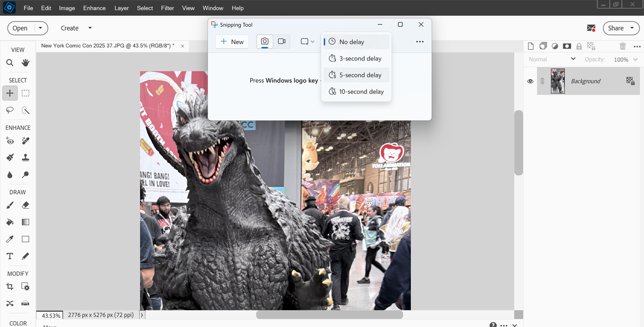Choose the Eraser tool

point(25,205)
